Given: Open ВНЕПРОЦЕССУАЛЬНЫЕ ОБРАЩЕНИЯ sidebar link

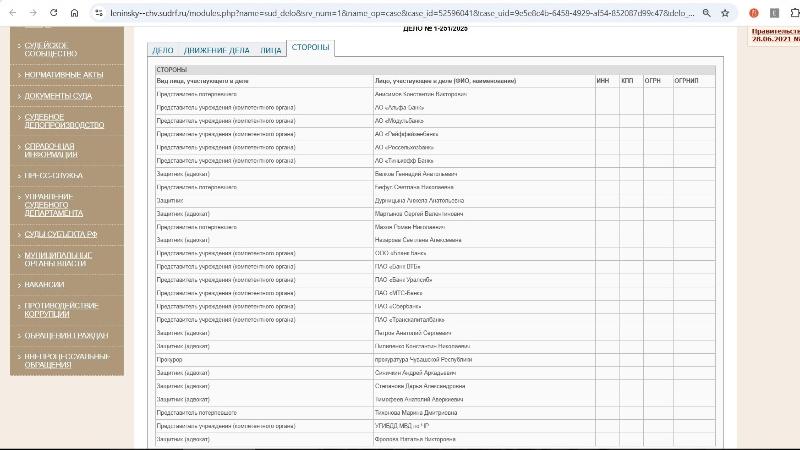Looking at the screenshot, I should pos(67,360).
